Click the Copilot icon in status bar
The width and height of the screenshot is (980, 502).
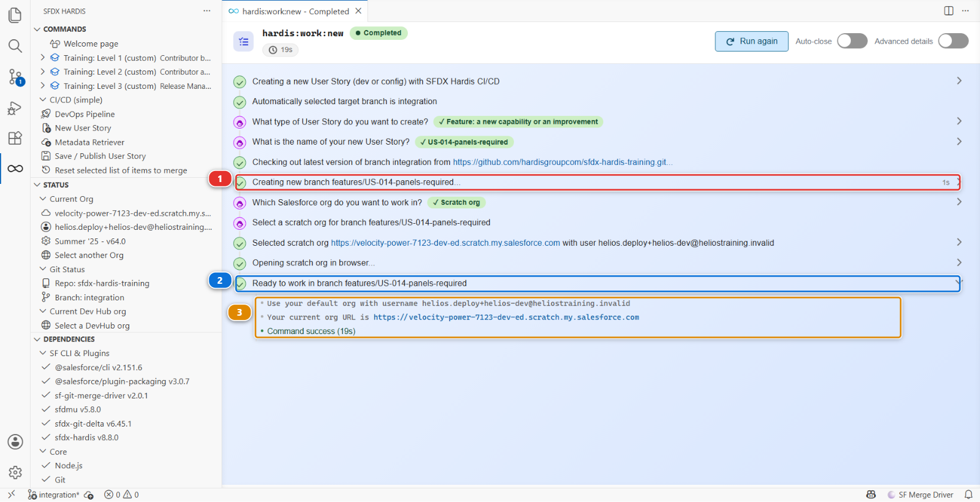[x=871, y=495]
